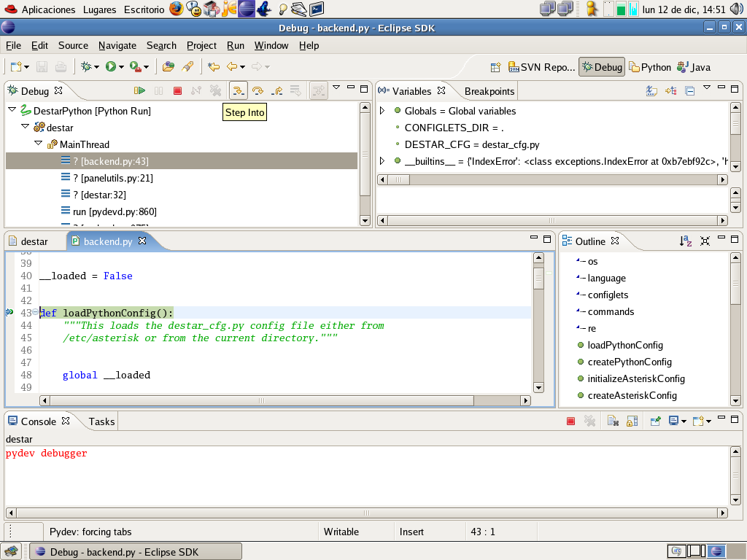This screenshot has height=560, width=747.
Task: Collapse the destar process node
Action: [26, 127]
